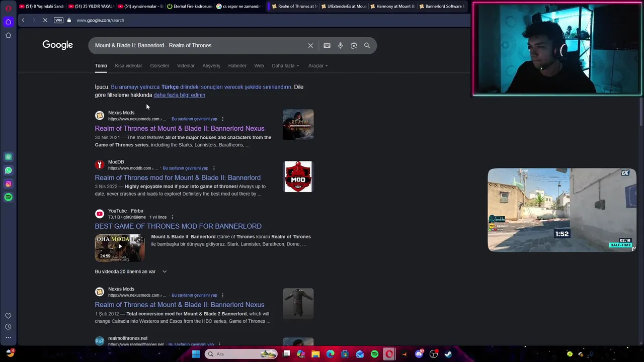Switch to '8 Yaşındaki' YouTube browser tab
Image resolution: width=644 pixels, height=362 pixels.
41,7
